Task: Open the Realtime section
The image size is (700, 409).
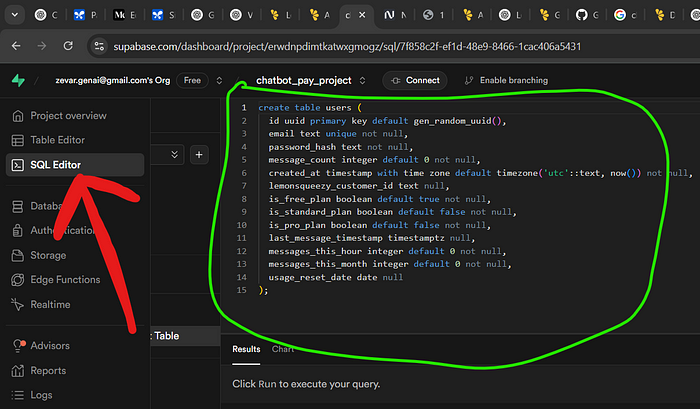Action: click(x=41, y=305)
